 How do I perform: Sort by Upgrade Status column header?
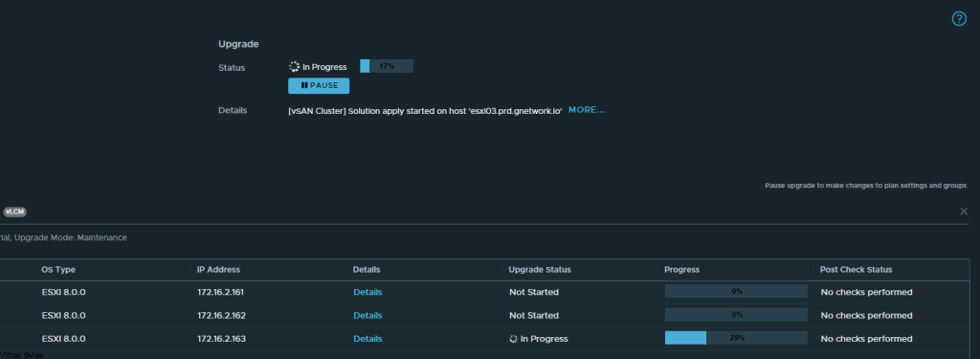tap(540, 270)
